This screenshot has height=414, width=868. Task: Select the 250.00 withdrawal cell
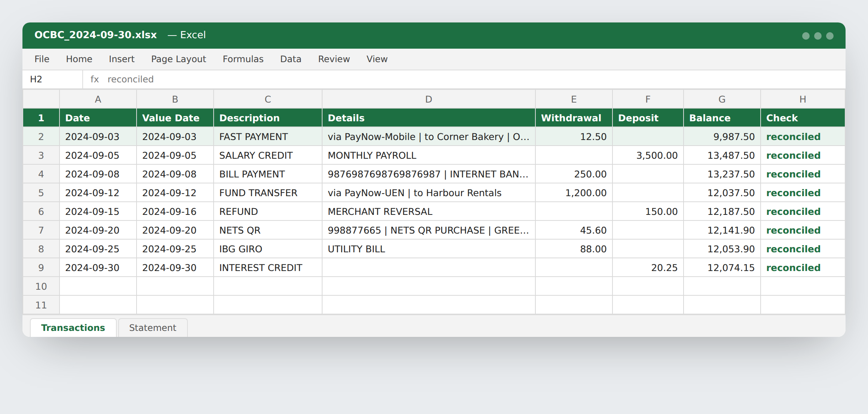(x=574, y=174)
